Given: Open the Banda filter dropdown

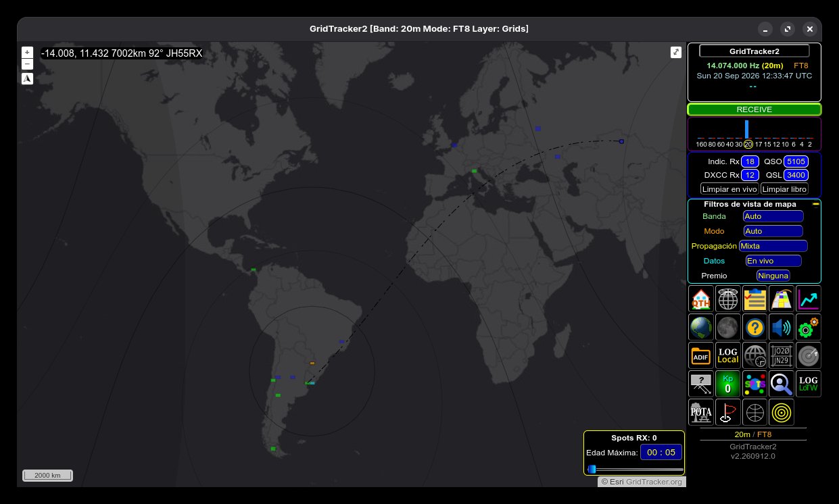Looking at the screenshot, I should coord(773,216).
